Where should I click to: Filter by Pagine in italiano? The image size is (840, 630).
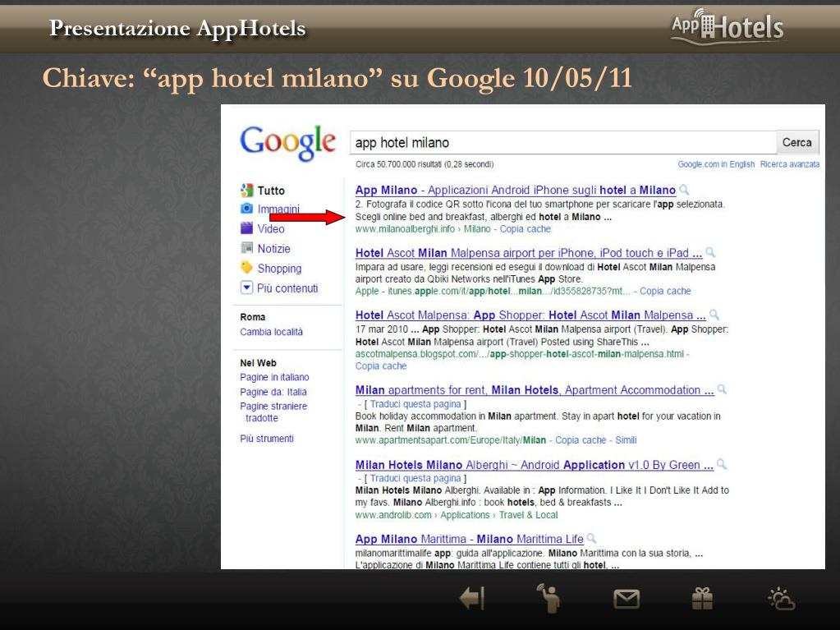(274, 377)
